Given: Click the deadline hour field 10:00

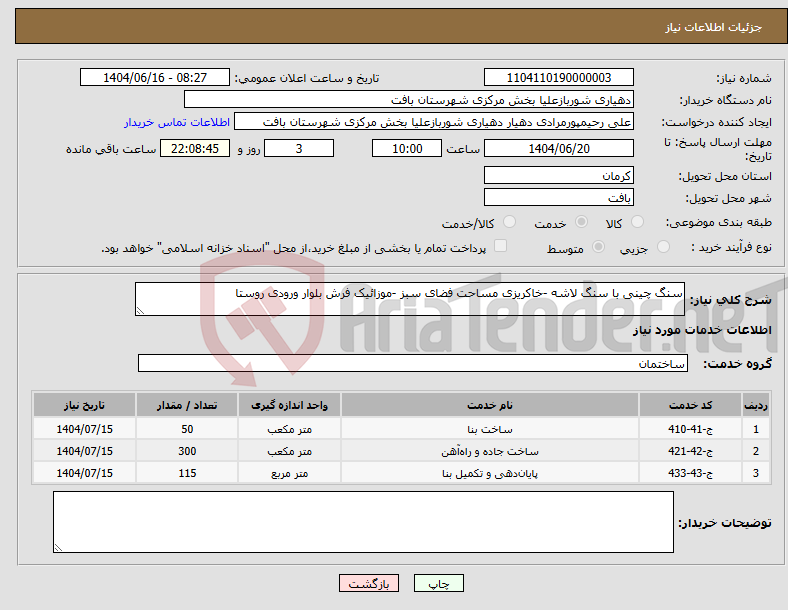Looking at the screenshot, I should tap(407, 148).
